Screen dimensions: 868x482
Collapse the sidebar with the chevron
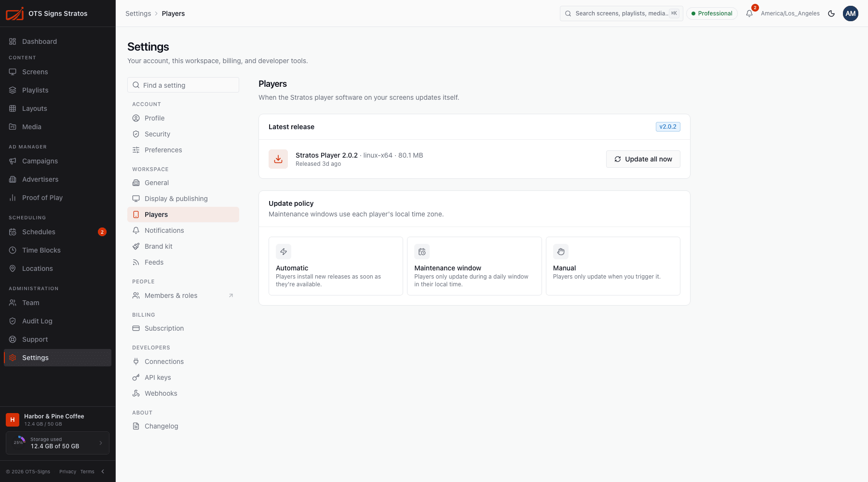pyautogui.click(x=103, y=471)
